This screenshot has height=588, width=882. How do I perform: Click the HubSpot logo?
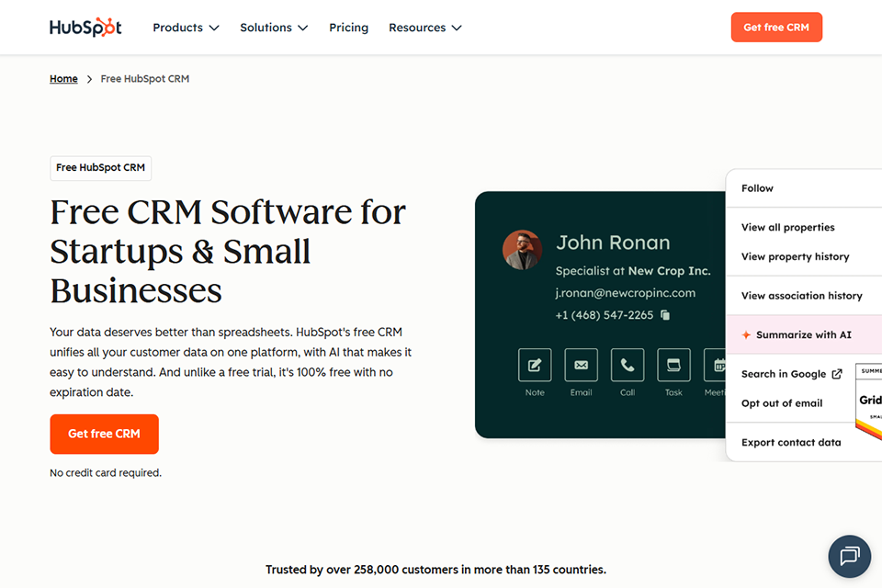[85, 27]
